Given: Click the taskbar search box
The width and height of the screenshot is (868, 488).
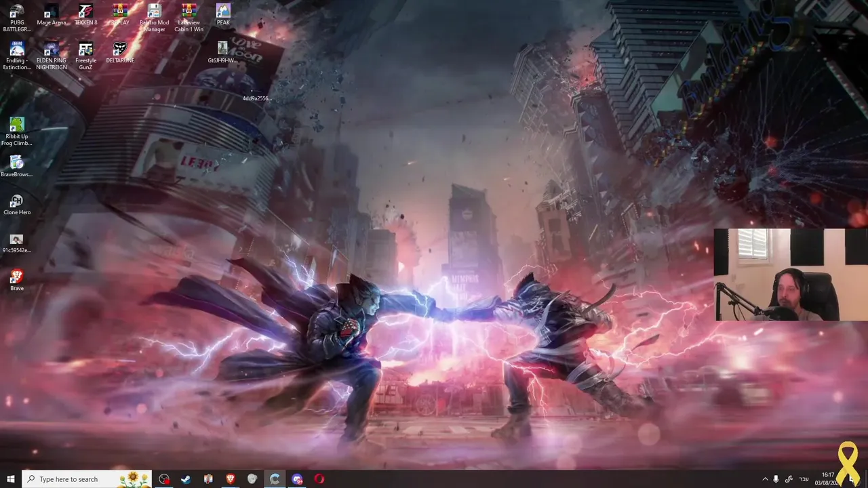Looking at the screenshot, I should [87, 479].
